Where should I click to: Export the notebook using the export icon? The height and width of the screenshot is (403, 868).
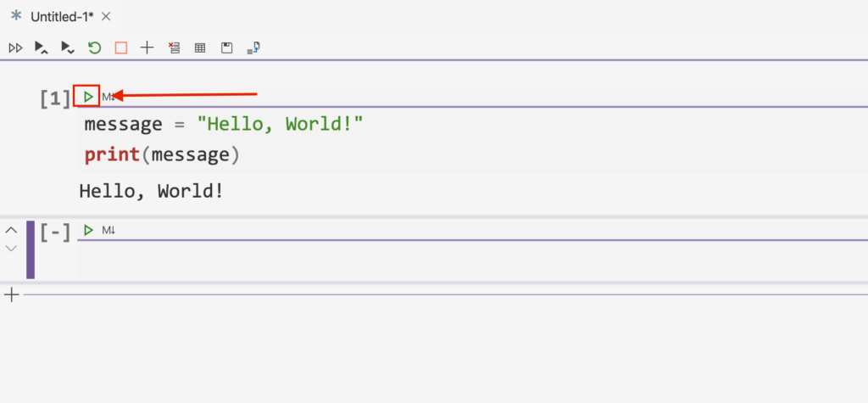(253, 48)
